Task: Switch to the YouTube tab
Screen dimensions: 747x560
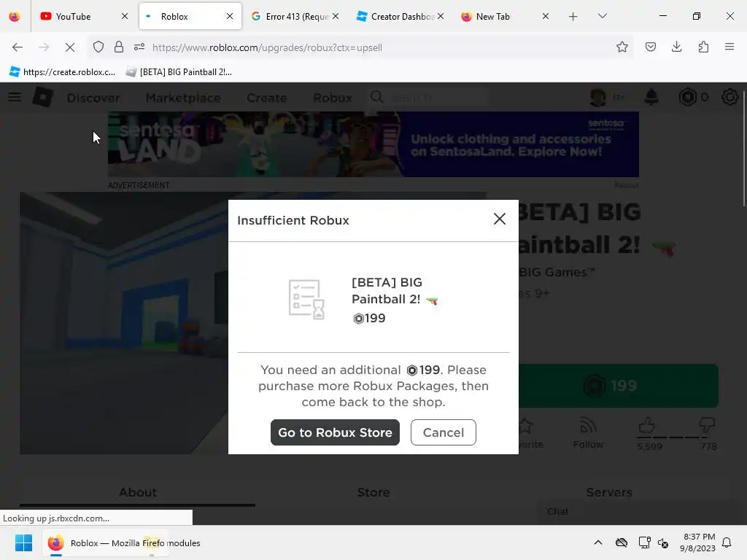Action: coord(73,16)
